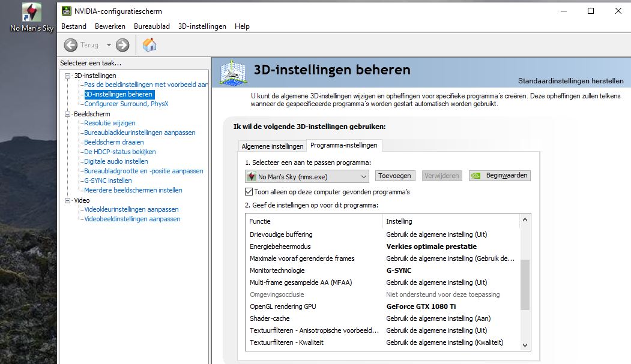
Task: Open 'Videokleurinstellingen aanpassen'
Action: click(x=131, y=209)
